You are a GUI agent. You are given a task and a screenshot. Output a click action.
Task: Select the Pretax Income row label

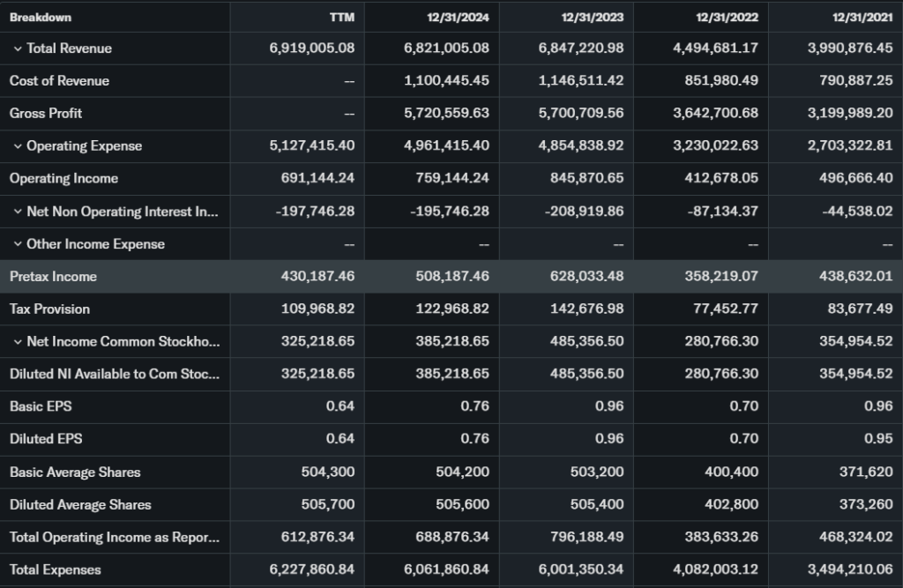point(53,277)
